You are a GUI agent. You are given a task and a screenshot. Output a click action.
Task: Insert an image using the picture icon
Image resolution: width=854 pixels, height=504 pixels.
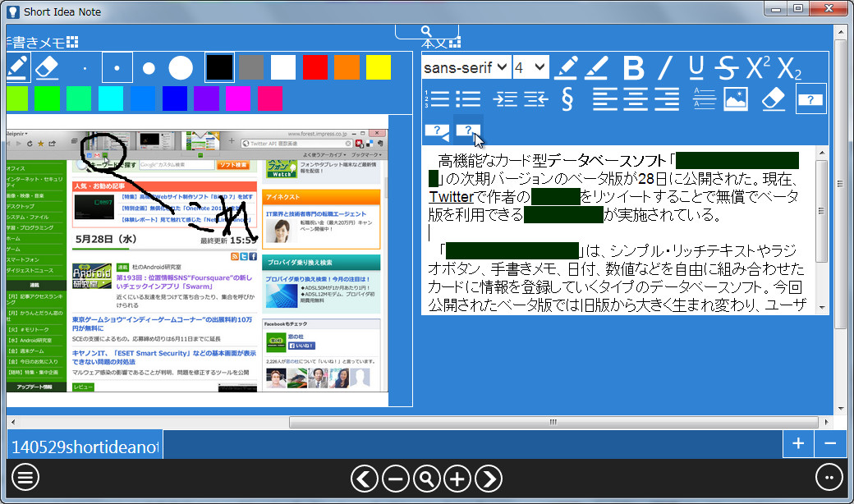click(x=735, y=99)
